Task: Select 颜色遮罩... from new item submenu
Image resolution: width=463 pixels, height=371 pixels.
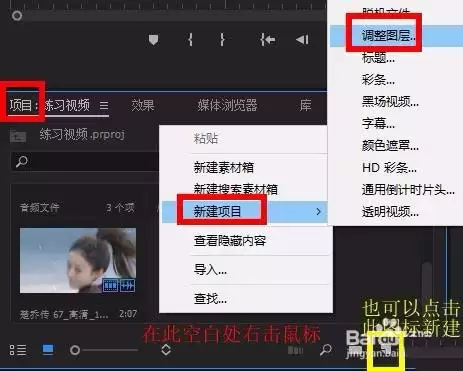Action: (x=390, y=146)
